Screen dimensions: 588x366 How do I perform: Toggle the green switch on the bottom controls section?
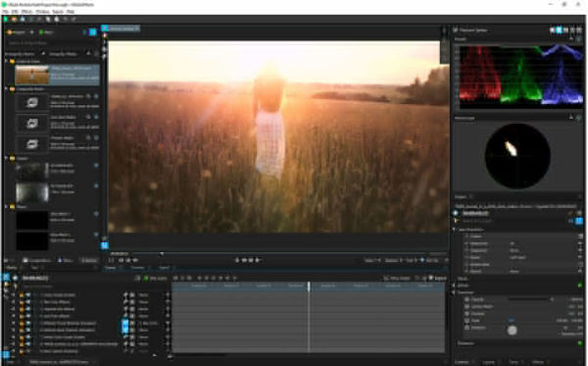coord(579,343)
